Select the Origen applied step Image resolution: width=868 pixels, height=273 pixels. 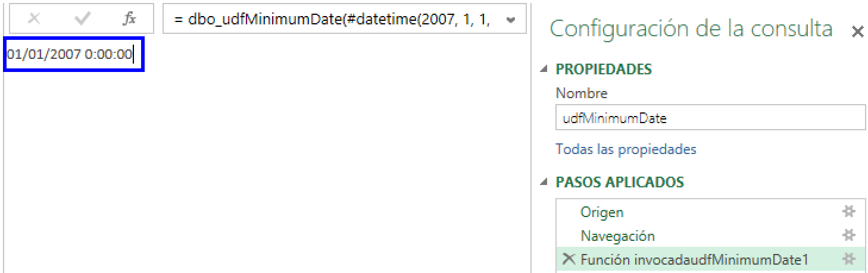point(602,212)
